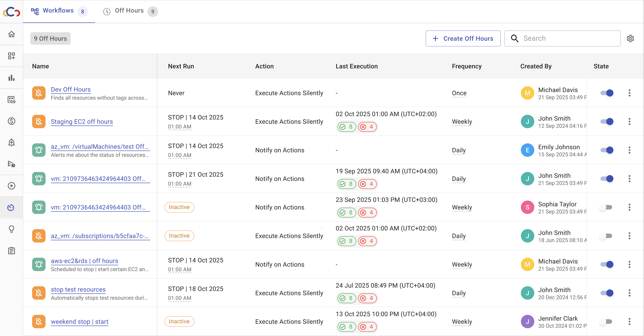Click the play circle icon in sidebar
This screenshot has width=644, height=336.
pos(11,186)
